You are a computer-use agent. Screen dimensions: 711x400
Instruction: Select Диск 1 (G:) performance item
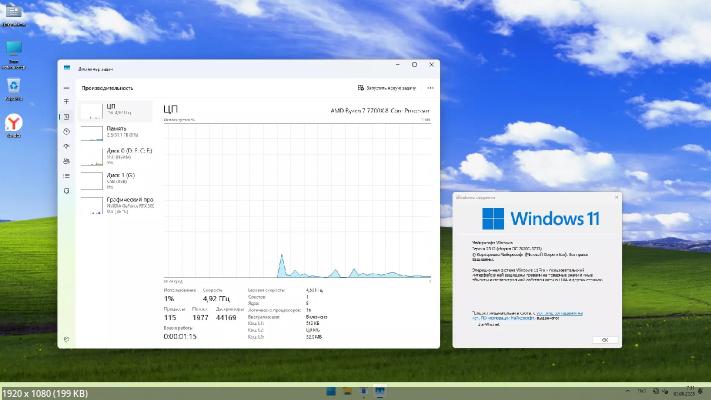[115, 180]
